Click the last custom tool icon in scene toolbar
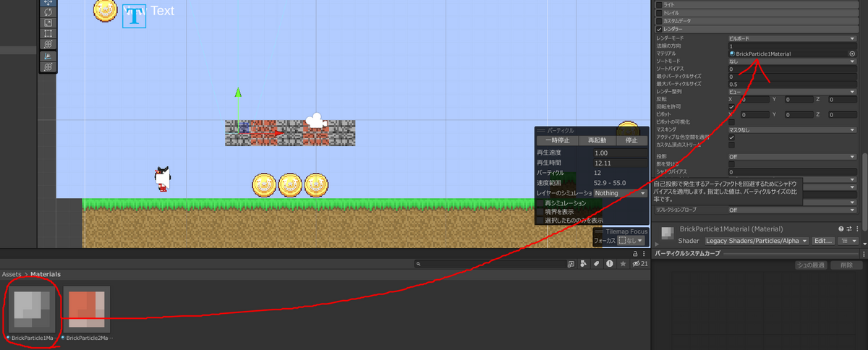 click(x=48, y=67)
